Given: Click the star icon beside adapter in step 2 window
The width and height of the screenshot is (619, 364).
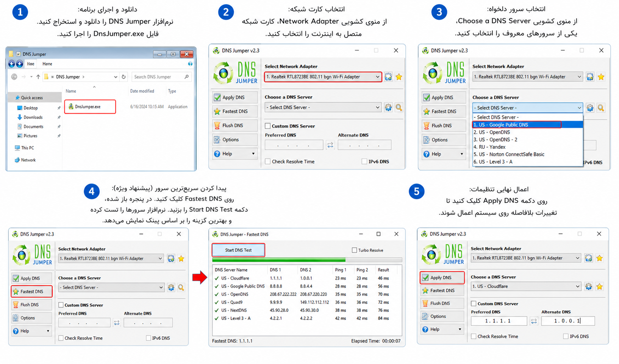Looking at the screenshot, I should click(399, 77).
